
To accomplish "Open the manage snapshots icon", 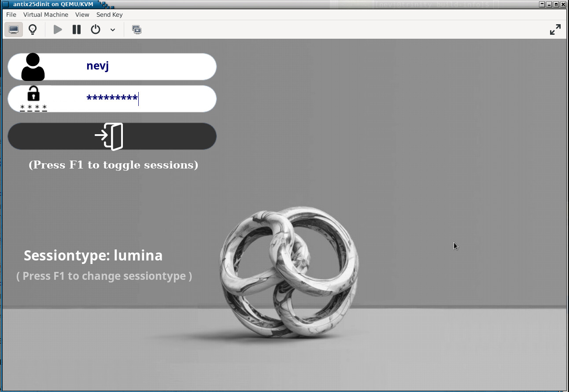I will 137,29.
